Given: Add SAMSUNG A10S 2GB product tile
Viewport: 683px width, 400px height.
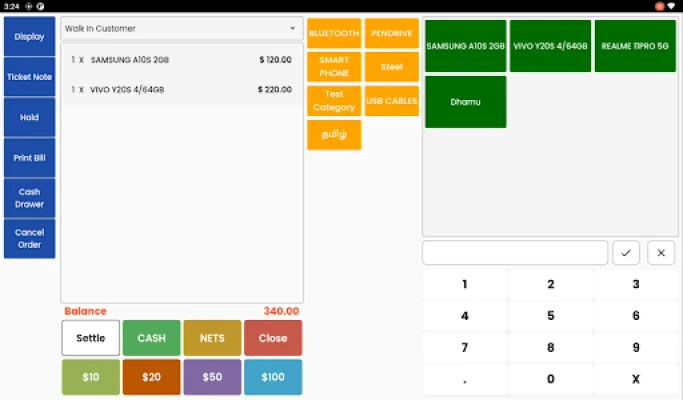Looking at the screenshot, I should 465,46.
